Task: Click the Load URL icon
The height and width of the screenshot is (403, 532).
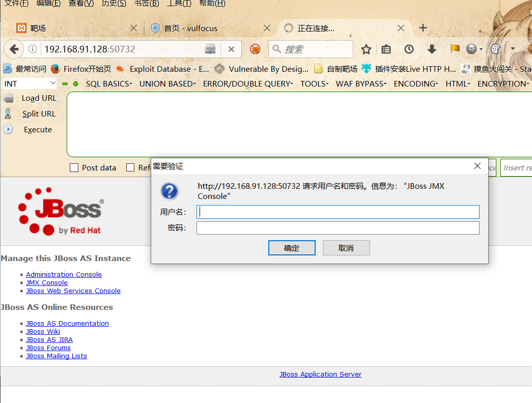Action: point(9,98)
